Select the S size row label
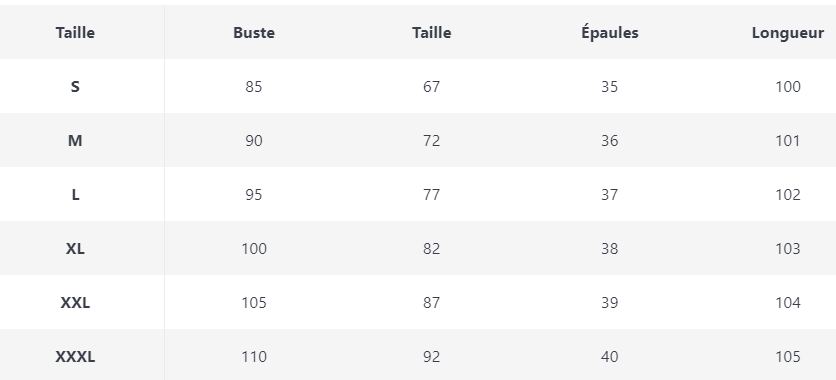Viewport: 836px width, 380px height. tap(75, 86)
